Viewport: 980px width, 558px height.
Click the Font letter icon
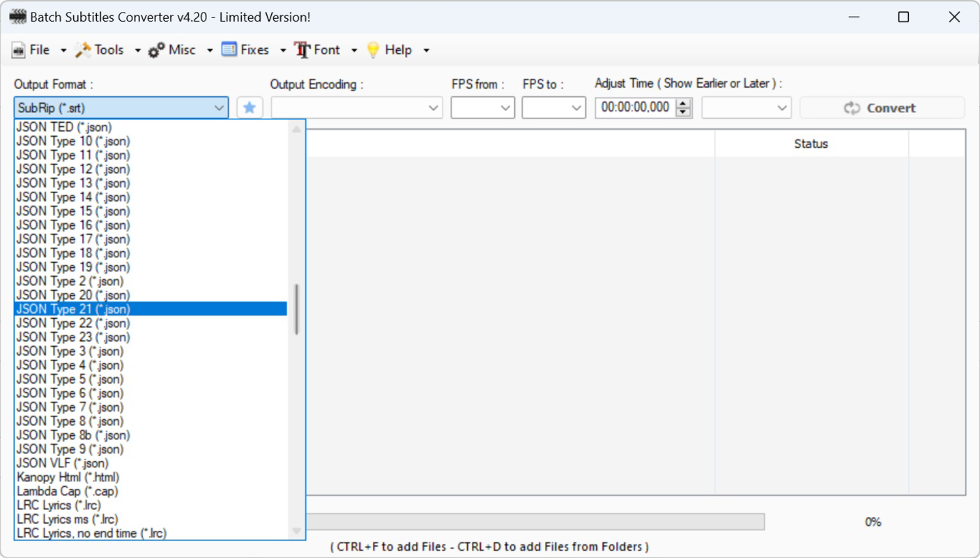[x=302, y=50]
